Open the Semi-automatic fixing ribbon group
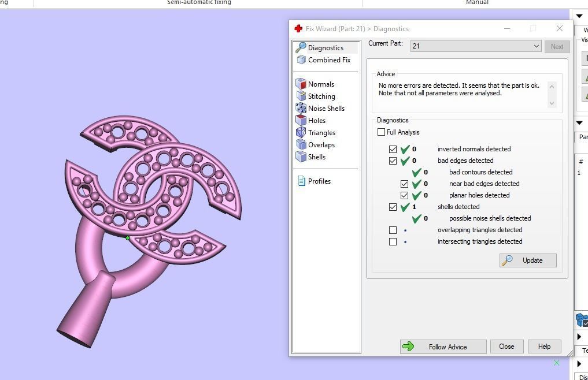 pos(199,2)
